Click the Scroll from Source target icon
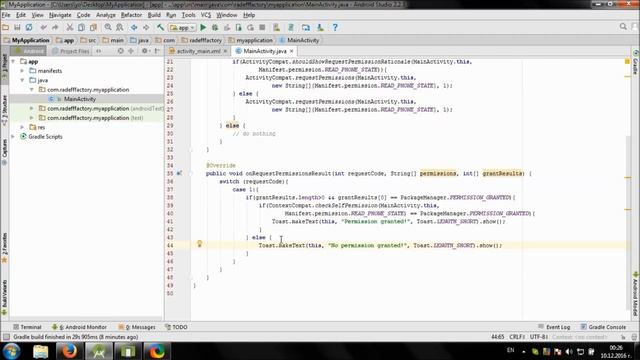This screenshot has width=640, height=360. (x=120, y=51)
